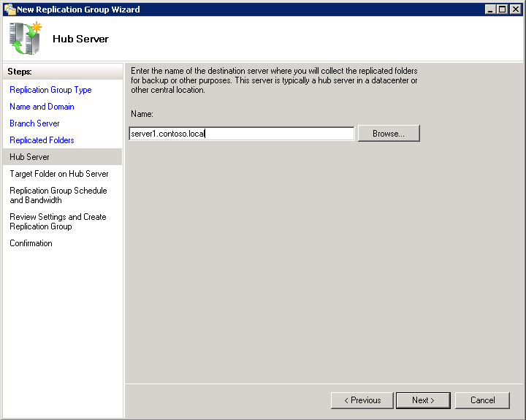This screenshot has width=526, height=420.
Task: Maximize the wizard window
Action: click(503, 9)
